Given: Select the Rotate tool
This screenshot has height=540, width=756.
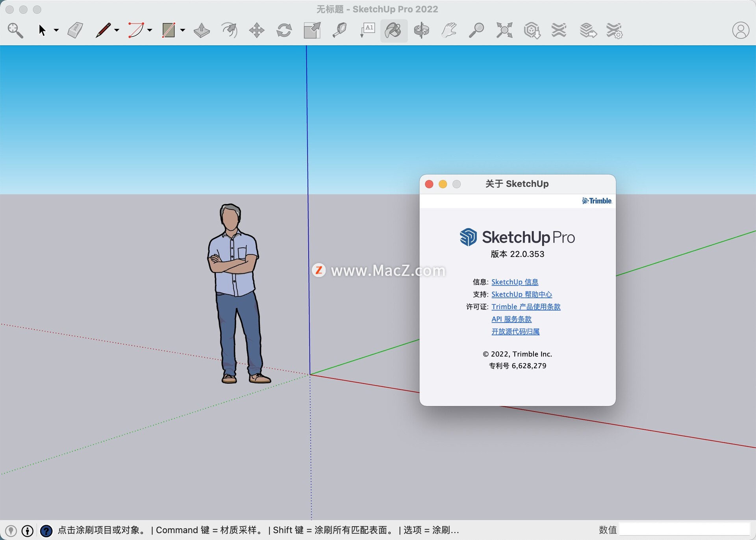Looking at the screenshot, I should click(284, 30).
